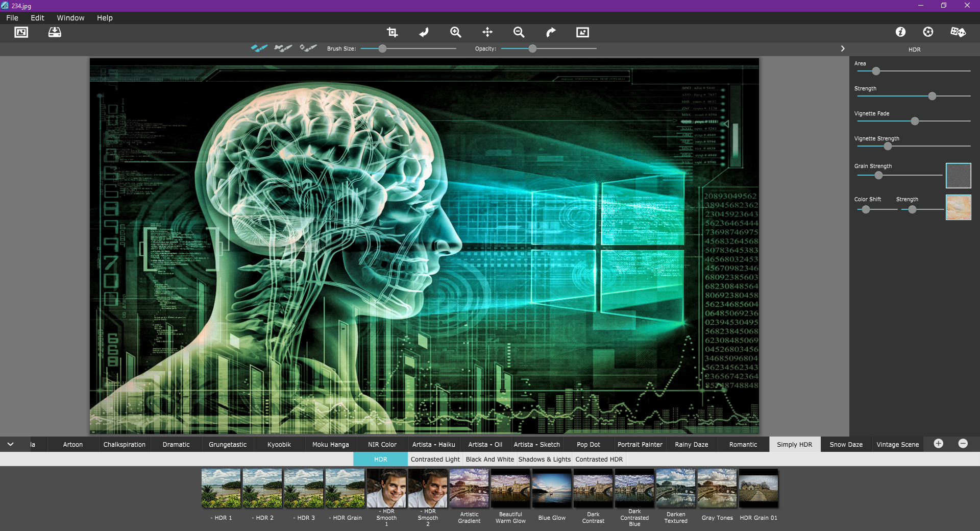Screen dimensions: 980x531
Task: Open the Help menu
Action: click(x=105, y=18)
